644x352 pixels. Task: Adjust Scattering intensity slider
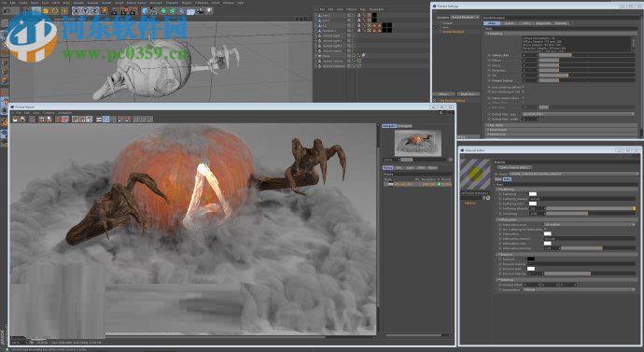tap(591, 208)
